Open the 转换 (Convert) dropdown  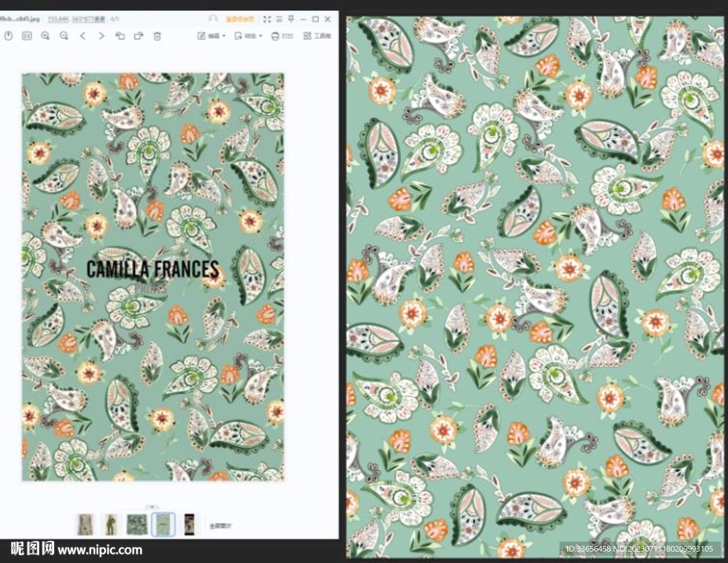[x=249, y=36]
